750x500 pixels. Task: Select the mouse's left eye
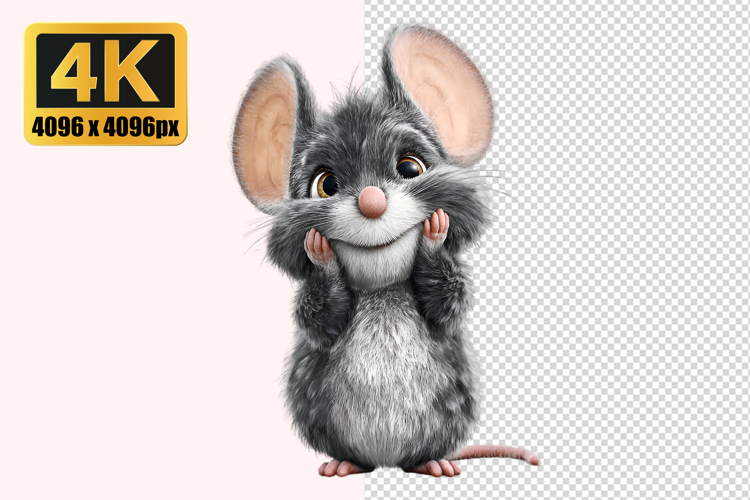tap(325, 184)
